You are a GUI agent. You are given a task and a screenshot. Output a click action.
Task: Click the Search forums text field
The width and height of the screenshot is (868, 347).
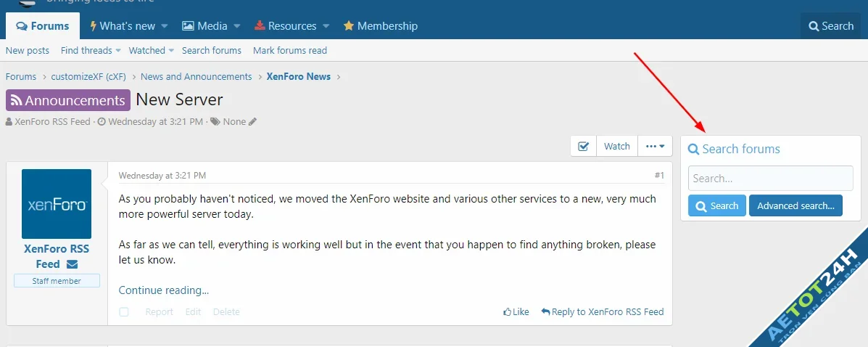coord(770,179)
